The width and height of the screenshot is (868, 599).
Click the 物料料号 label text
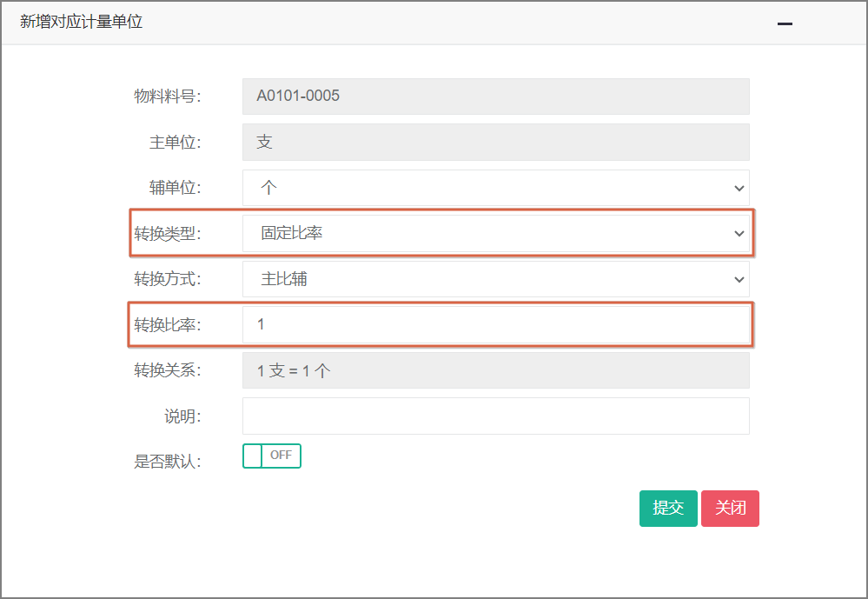tap(167, 97)
